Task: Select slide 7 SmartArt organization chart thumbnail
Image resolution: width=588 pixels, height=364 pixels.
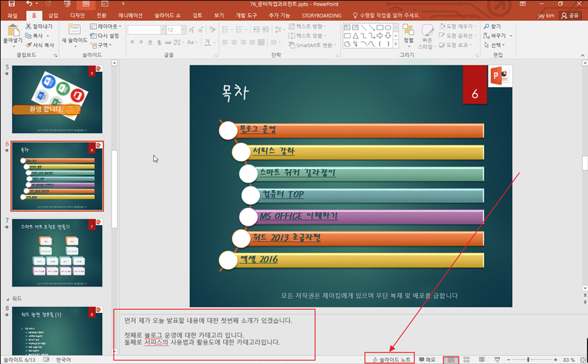Action: [x=57, y=253]
